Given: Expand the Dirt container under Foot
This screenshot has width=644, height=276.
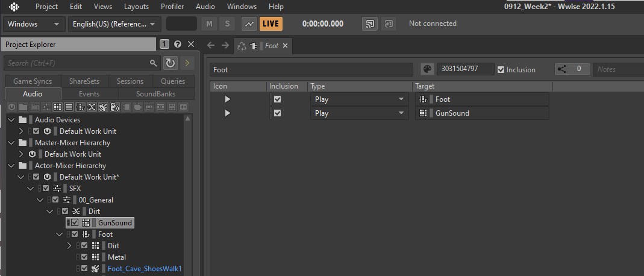Looking at the screenshot, I should click(69, 246).
